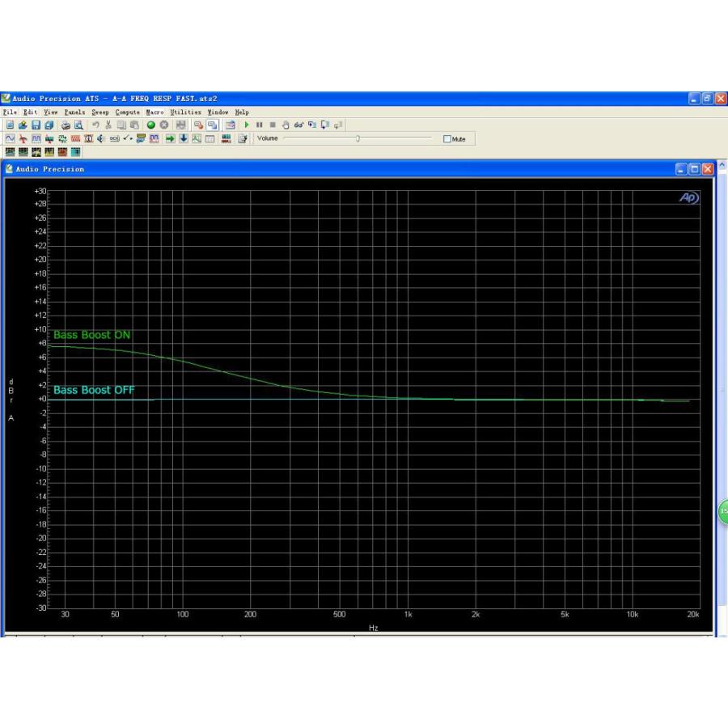The height and width of the screenshot is (728, 728).
Task: Click the 'Bass Boost ON' graph label
Action: click(x=92, y=335)
